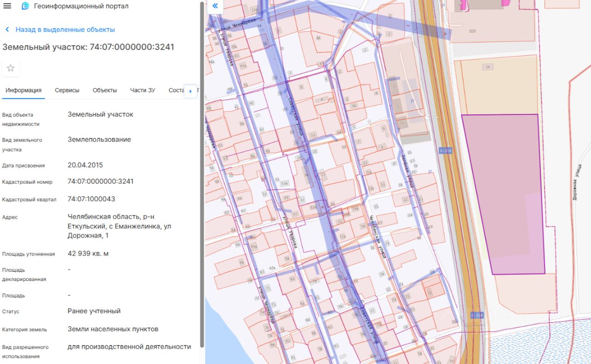Screen dimensions: 591x364
Task: Go back to Назад в выделенные объекты
Action: coord(65,30)
